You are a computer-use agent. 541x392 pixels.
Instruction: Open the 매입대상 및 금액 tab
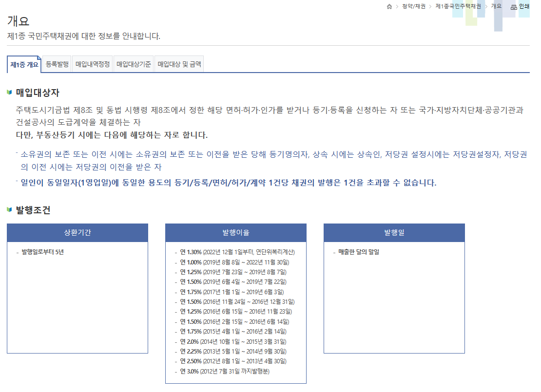coord(179,63)
